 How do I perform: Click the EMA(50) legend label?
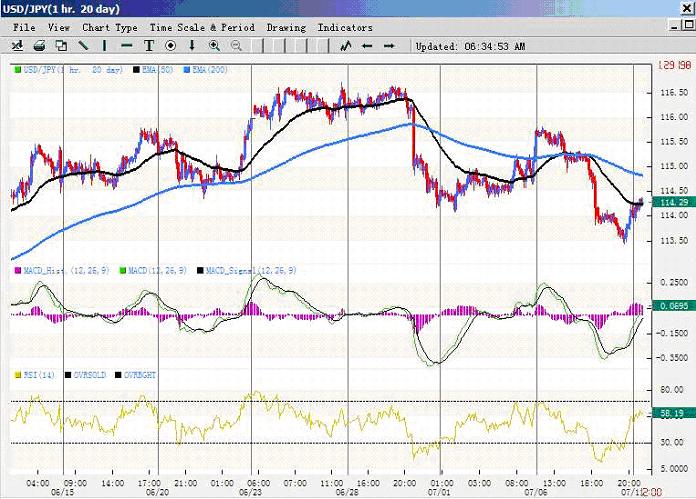154,70
